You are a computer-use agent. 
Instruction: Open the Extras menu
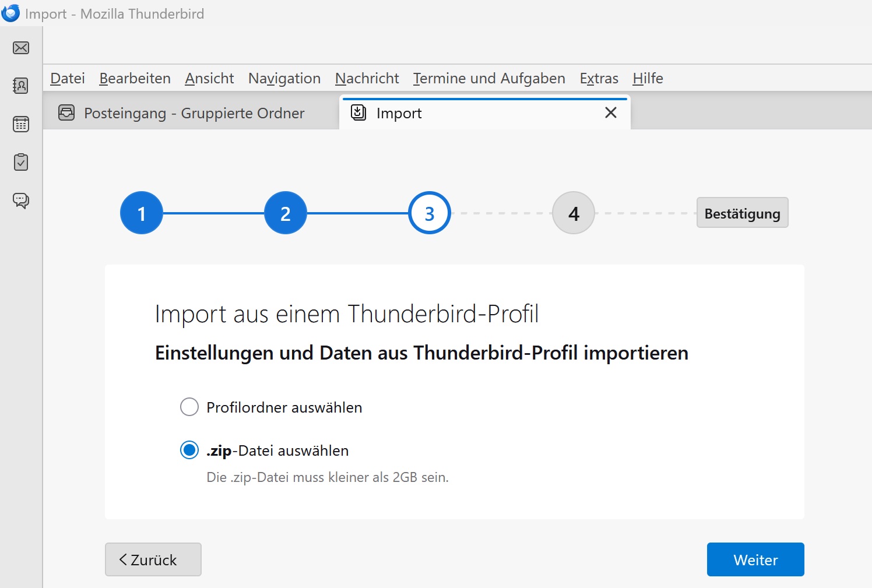[x=599, y=78]
